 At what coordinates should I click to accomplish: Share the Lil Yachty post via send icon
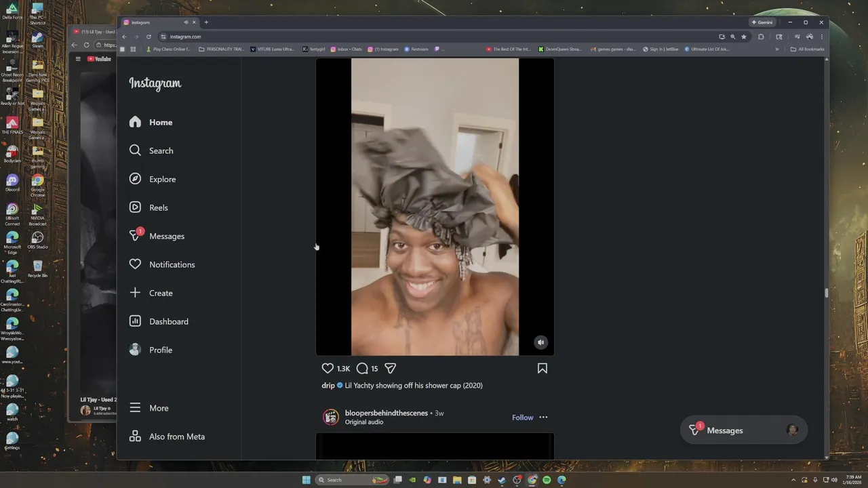391,368
